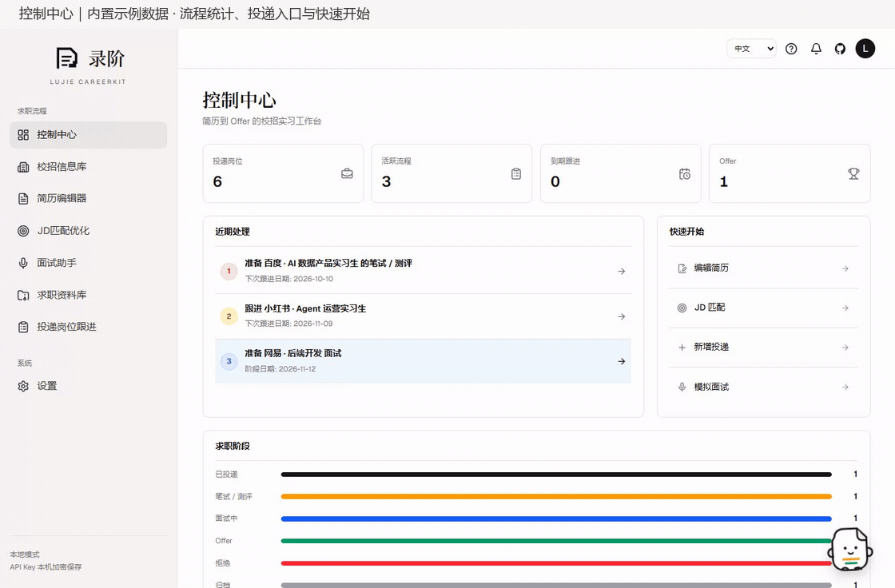Click the 设置 gear icon

coord(23,386)
